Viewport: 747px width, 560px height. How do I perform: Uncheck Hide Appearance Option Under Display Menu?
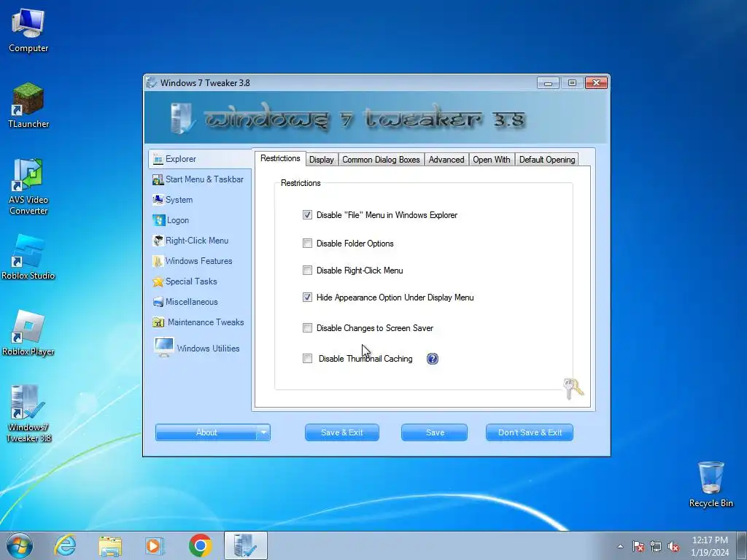(307, 297)
